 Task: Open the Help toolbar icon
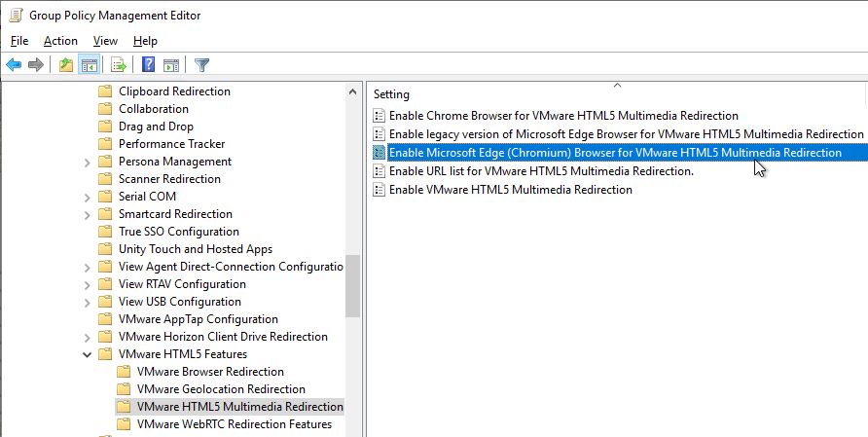pos(148,65)
